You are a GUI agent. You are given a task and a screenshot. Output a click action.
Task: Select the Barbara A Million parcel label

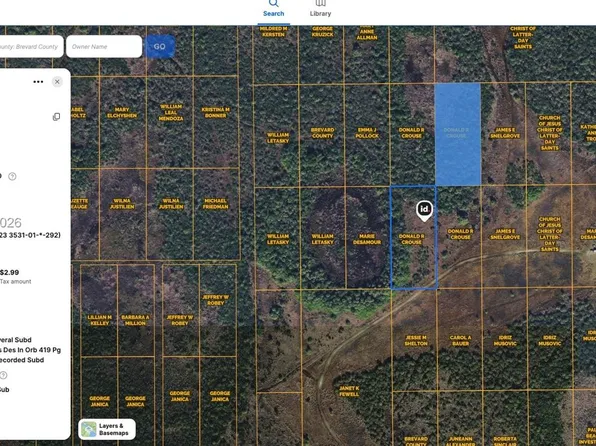click(x=135, y=320)
